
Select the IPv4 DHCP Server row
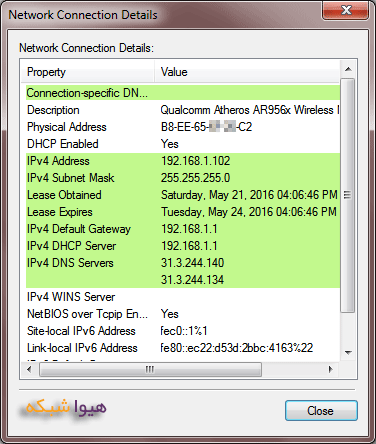coord(183,246)
